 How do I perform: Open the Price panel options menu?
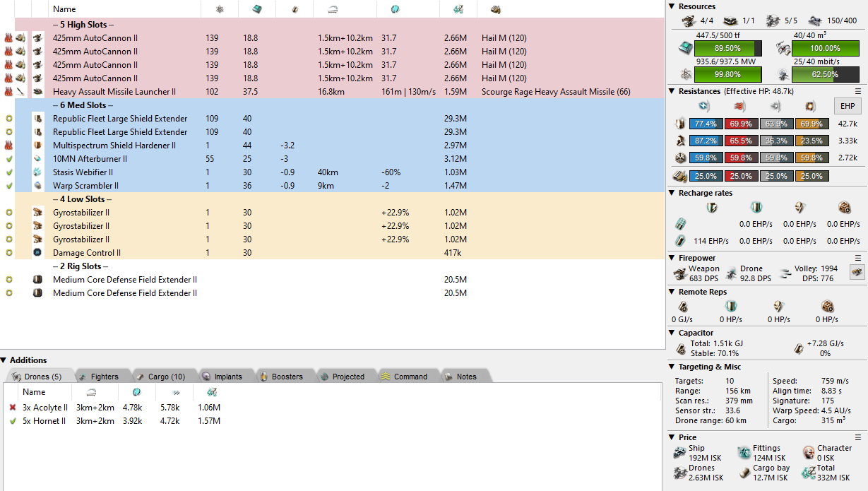(858, 437)
